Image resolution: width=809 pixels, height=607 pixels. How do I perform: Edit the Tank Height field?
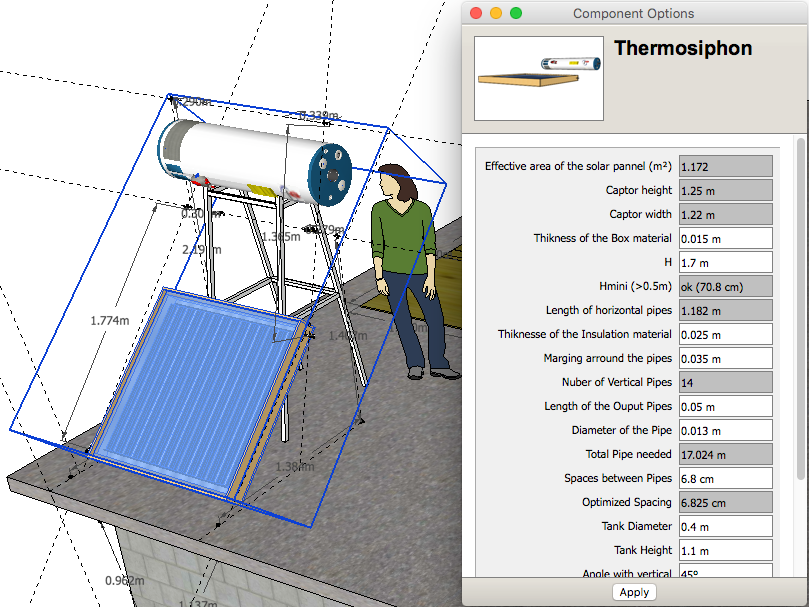pyautogui.click(x=725, y=550)
